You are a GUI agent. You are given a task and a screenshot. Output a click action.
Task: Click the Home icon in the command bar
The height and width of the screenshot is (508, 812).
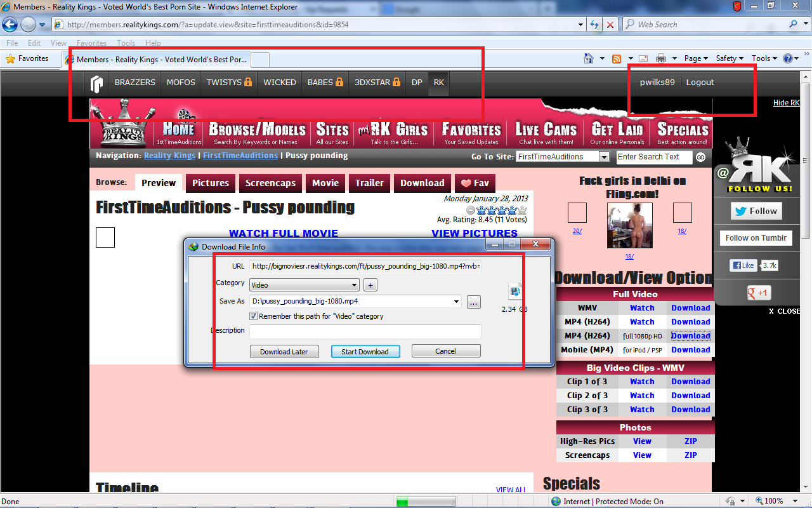point(588,58)
